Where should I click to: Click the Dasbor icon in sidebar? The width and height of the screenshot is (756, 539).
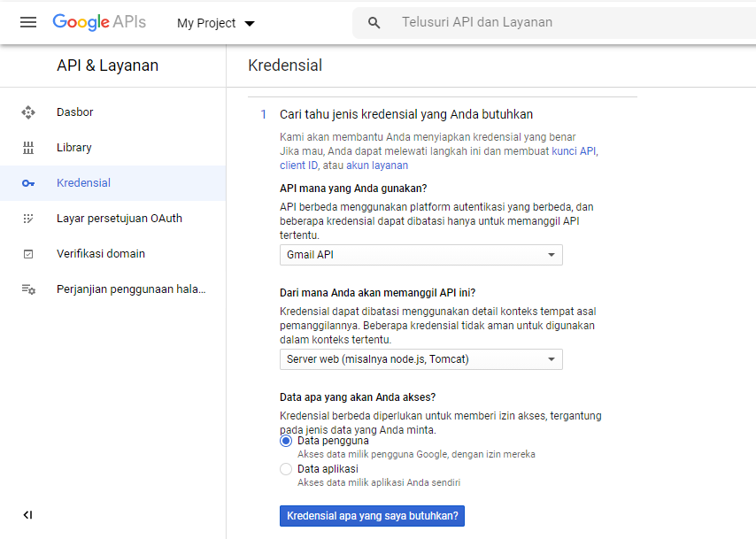(x=28, y=112)
